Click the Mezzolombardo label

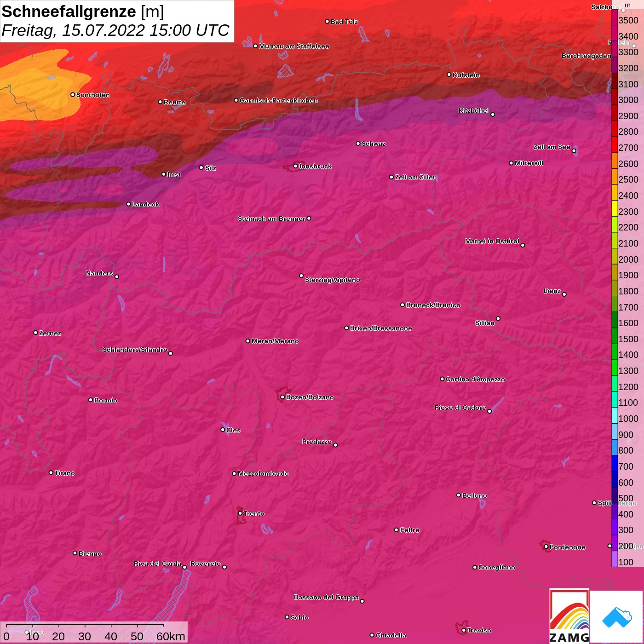pyautogui.click(x=263, y=473)
